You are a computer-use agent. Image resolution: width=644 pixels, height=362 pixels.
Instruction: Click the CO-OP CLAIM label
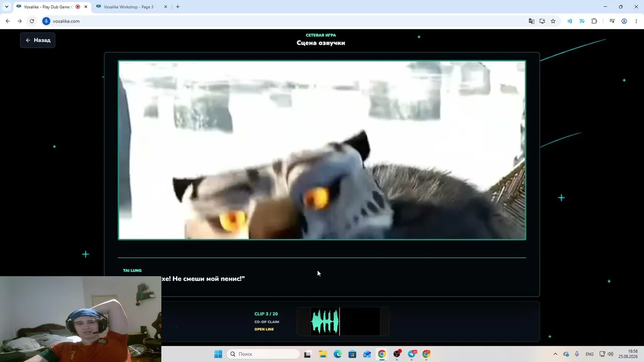267,322
